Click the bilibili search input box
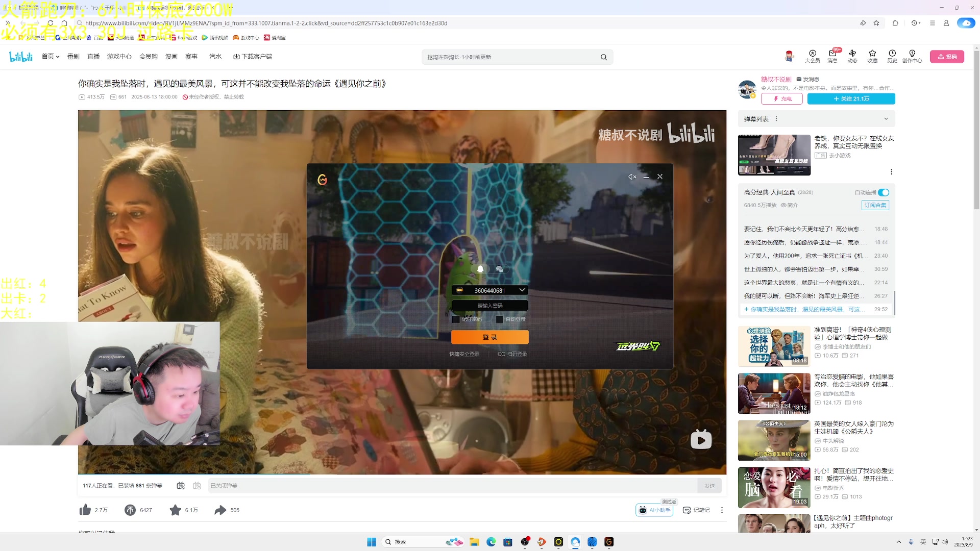The image size is (980, 551). 510,57
